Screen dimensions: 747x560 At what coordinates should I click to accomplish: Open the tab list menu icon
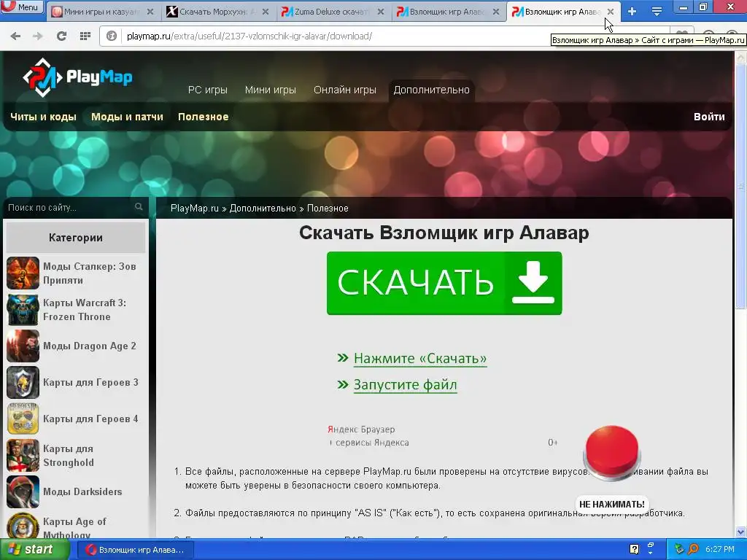click(657, 12)
